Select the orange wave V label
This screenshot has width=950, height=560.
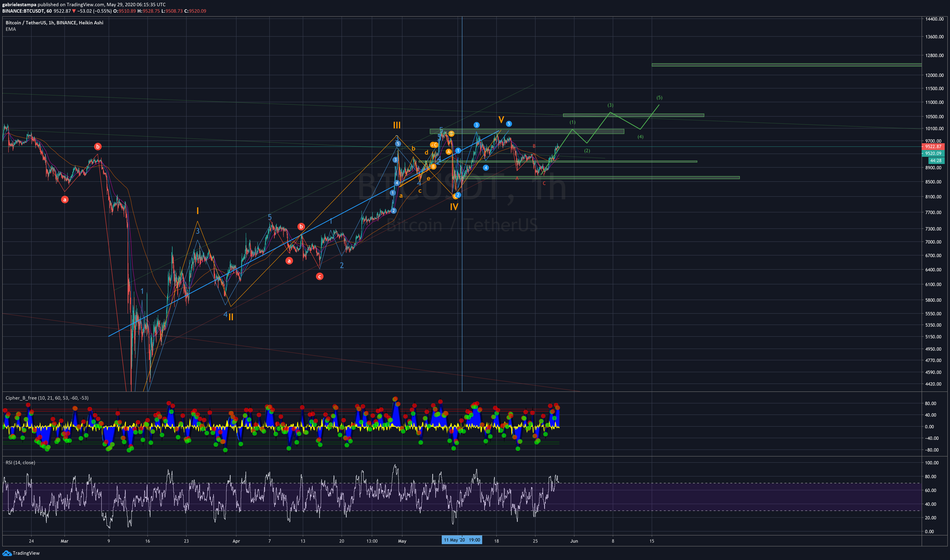tap(501, 120)
